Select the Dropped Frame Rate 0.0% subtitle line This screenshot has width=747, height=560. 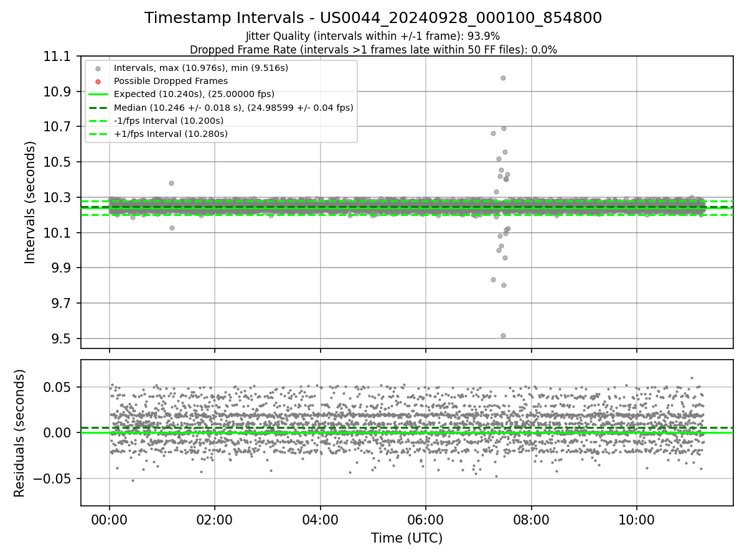coord(373,50)
